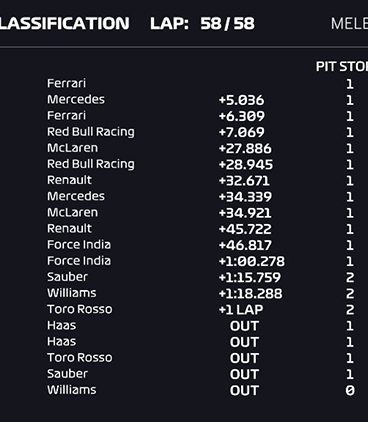The height and width of the screenshot is (422, 368).
Task: Select Red Bull Racing at +7.069
Action: click(x=91, y=132)
